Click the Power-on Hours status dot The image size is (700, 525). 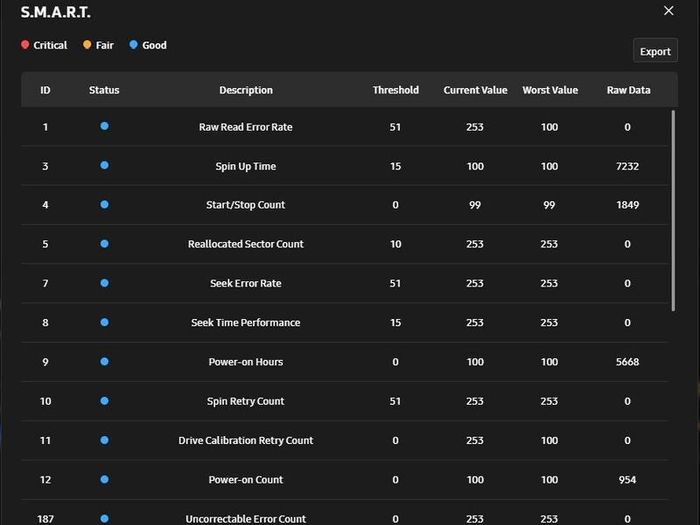pos(104,362)
